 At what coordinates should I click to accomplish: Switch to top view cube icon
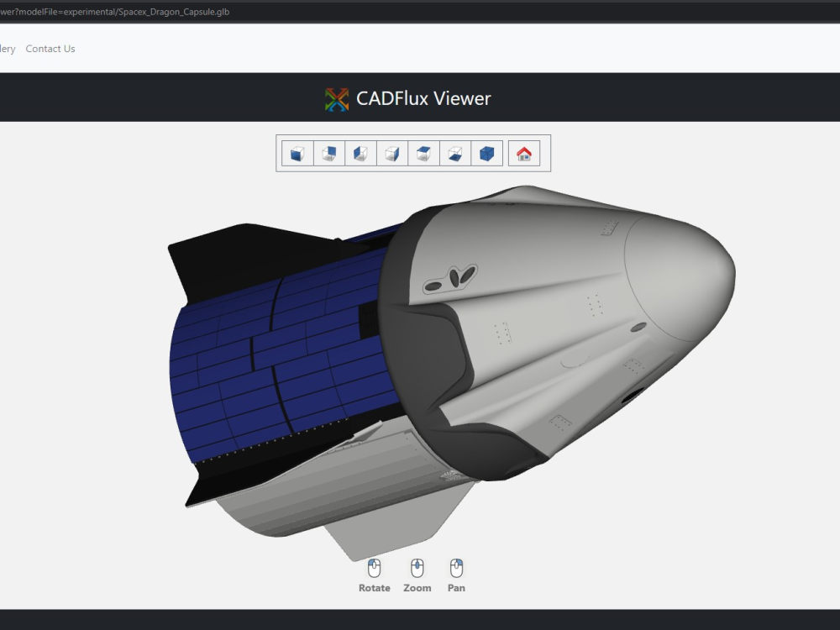(x=423, y=154)
